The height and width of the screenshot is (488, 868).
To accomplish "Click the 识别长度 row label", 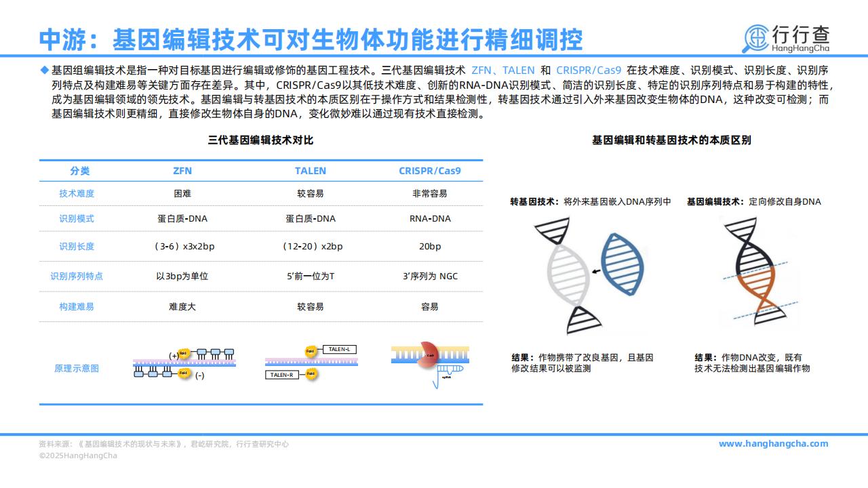I will (x=77, y=246).
